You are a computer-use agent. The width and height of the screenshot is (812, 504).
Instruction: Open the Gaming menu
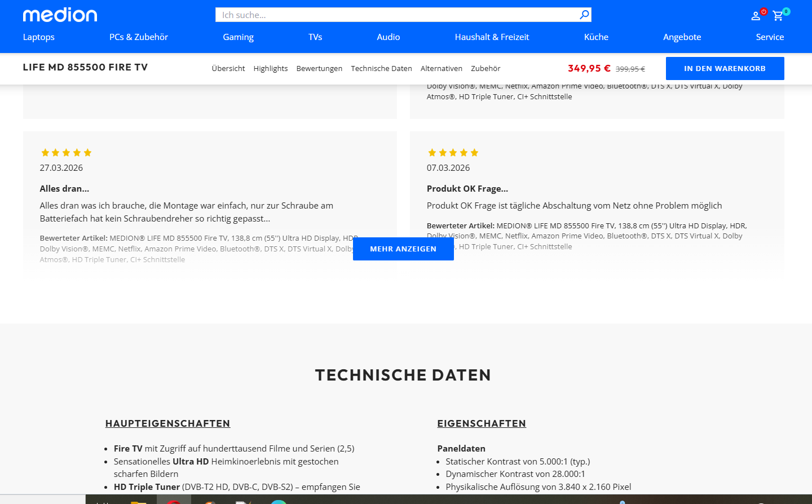239,37
